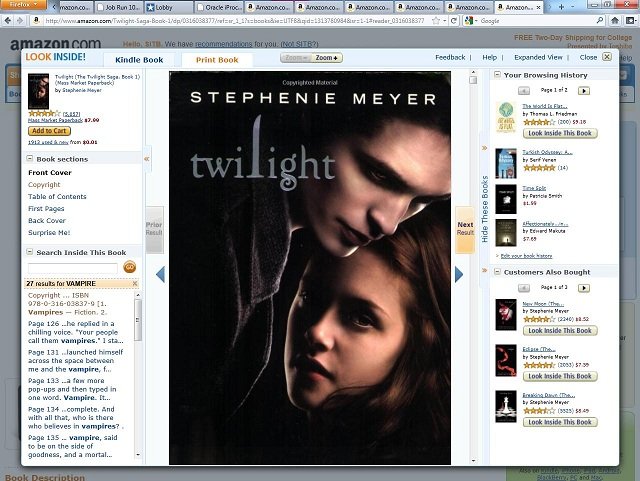Collapse Customers Also Bought panel

tap(497, 272)
